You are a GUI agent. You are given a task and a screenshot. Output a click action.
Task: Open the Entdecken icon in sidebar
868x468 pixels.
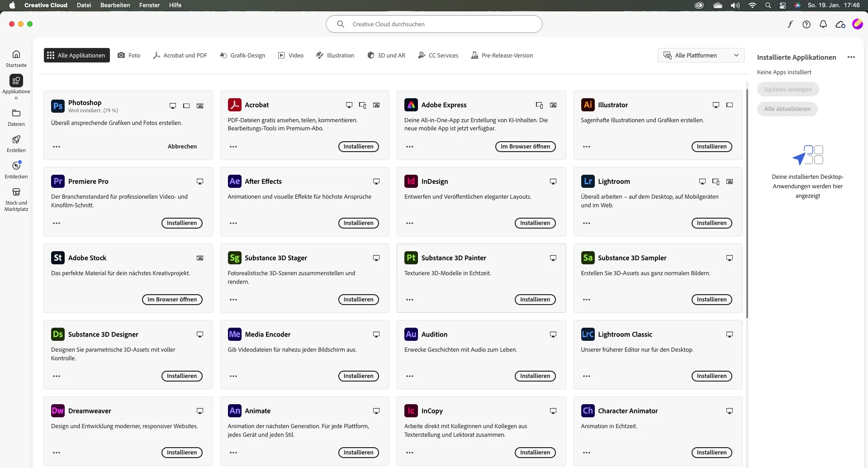click(x=16, y=166)
